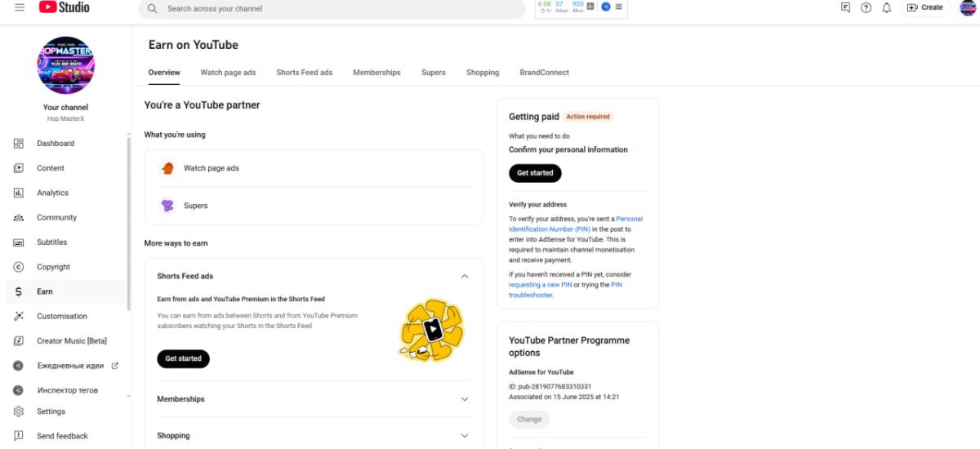Click the 920 stat in extension widget
980x449 pixels.
tap(578, 4)
